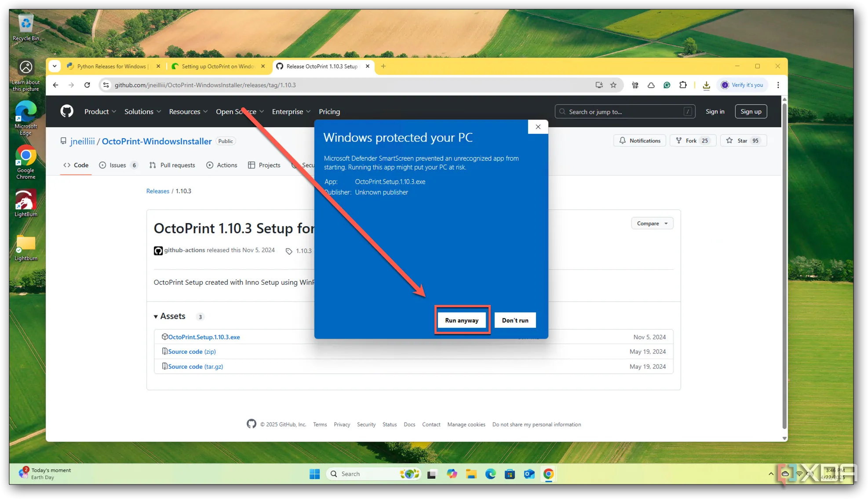Screen dimensions: 868x499
Task: Open the Compare dropdown
Action: [652, 224]
